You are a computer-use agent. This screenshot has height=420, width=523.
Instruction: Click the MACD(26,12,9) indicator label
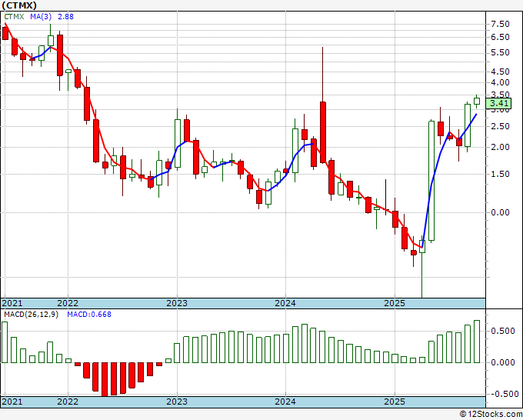click(x=31, y=315)
